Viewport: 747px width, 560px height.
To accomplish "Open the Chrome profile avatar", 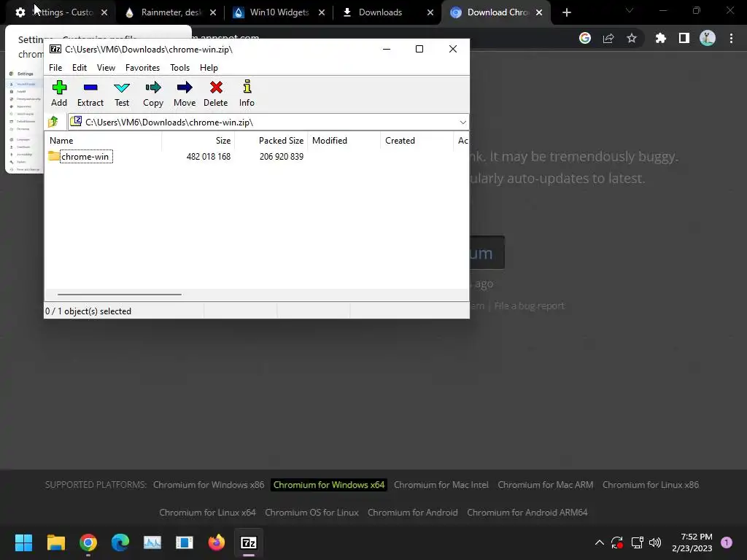I will (708, 38).
